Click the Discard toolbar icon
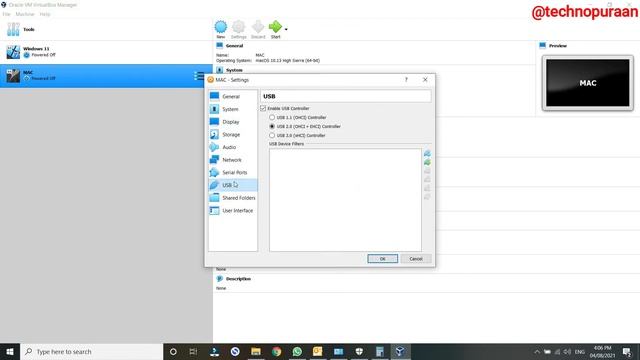Image resolution: width=640 pixels, height=360 pixels. [x=258, y=30]
